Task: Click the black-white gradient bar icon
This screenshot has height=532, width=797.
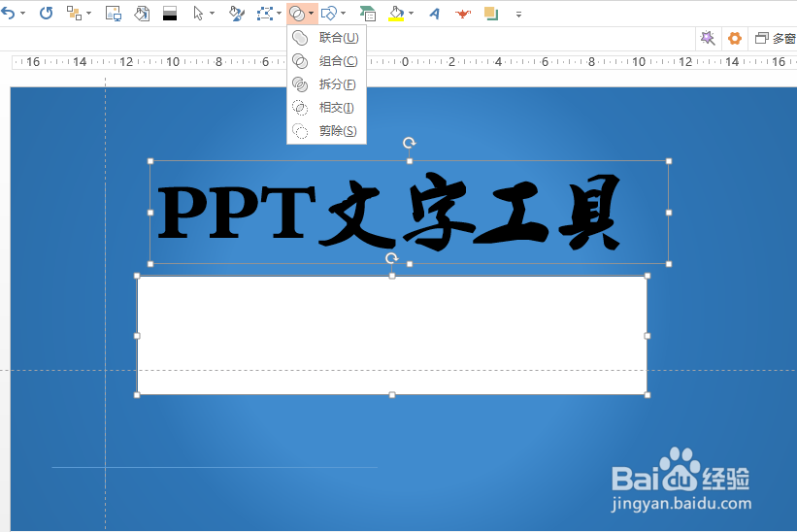Action: pos(170,14)
